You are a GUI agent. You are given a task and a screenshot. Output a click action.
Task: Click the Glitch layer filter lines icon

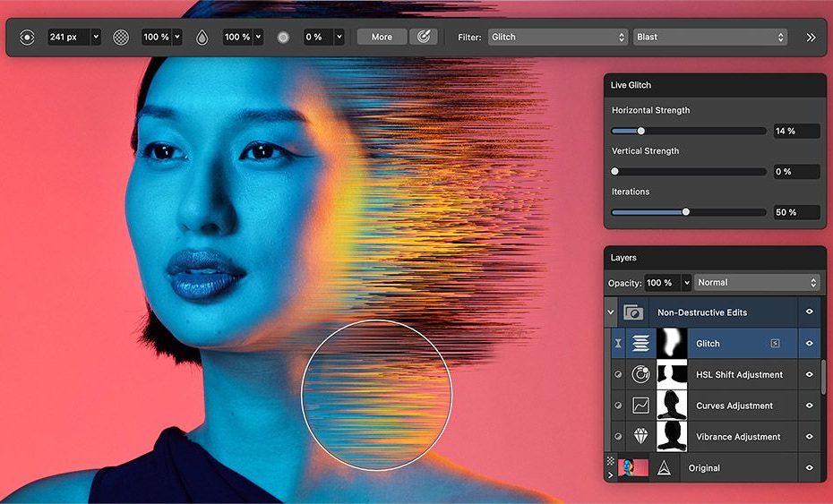[x=640, y=344]
